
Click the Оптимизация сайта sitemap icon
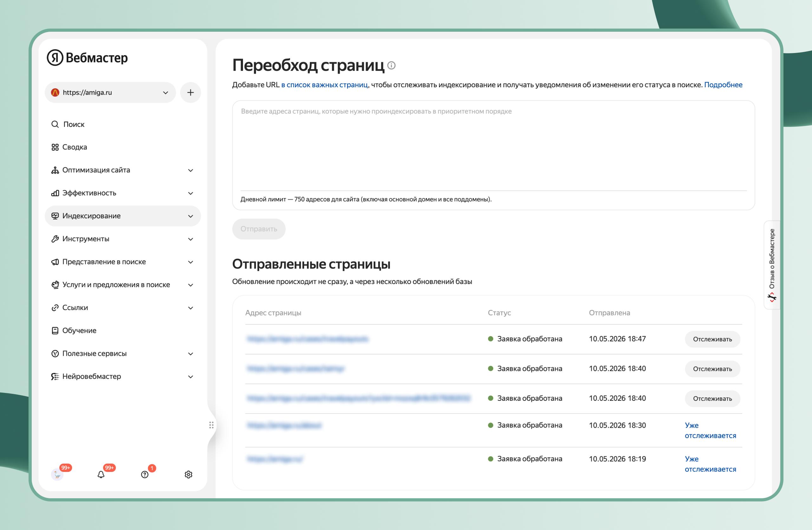55,170
